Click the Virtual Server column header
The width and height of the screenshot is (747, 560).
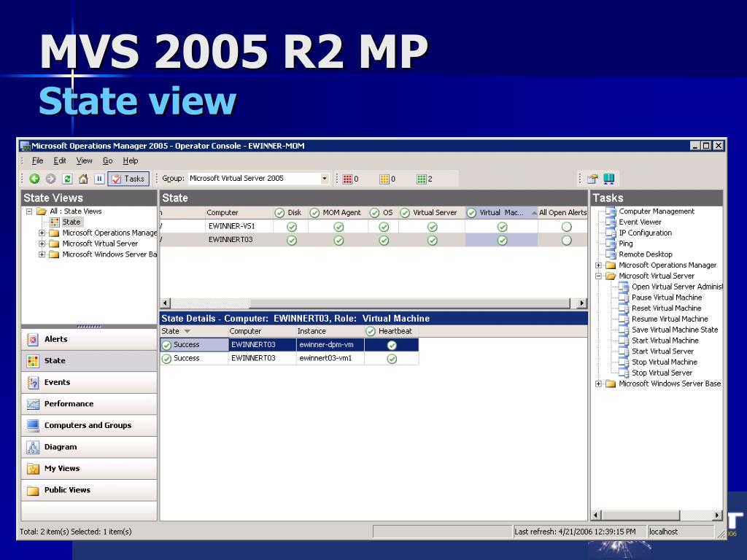coord(432,213)
